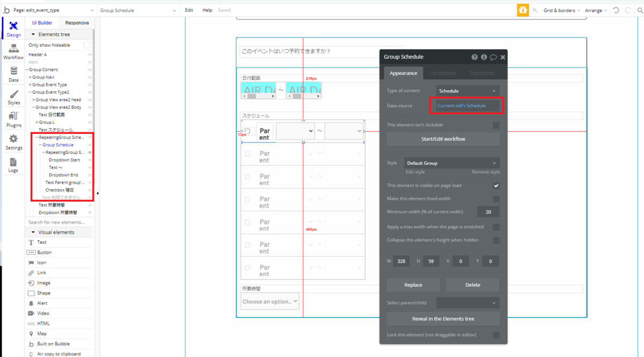This screenshot has width=644, height=357.
Task: Add Built on Bubble element
Action: 59,344
